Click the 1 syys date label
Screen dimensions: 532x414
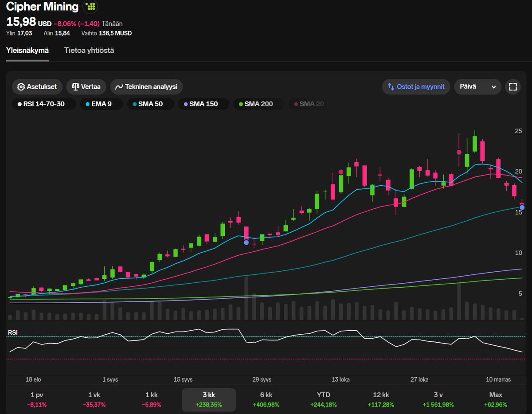pos(110,379)
